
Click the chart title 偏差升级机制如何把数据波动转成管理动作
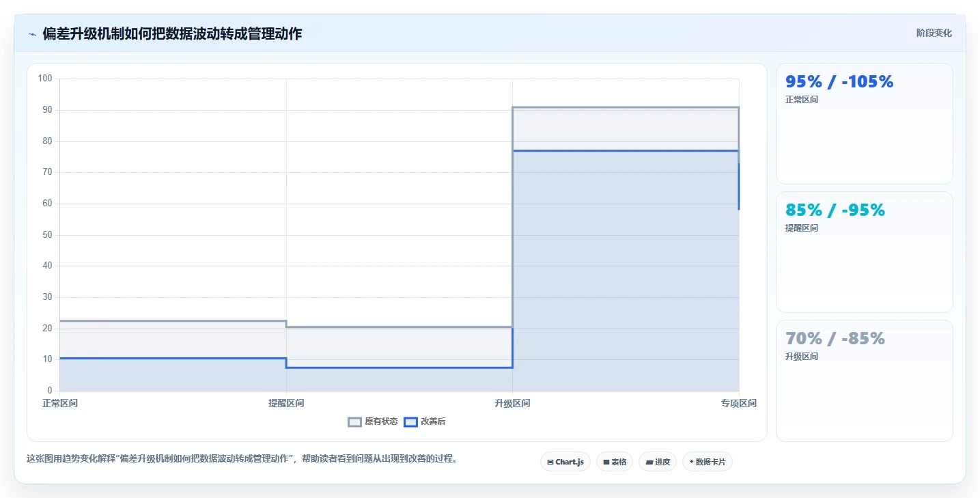pyautogui.click(x=172, y=34)
